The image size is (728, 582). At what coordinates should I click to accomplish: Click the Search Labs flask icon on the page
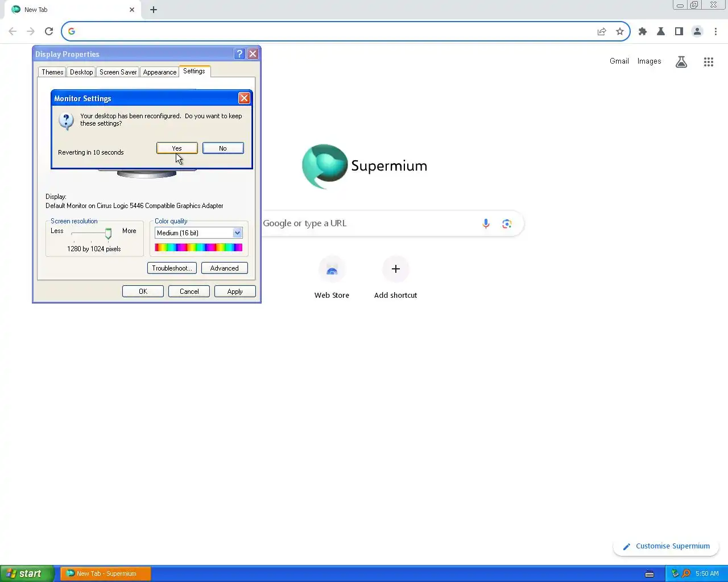click(x=681, y=62)
